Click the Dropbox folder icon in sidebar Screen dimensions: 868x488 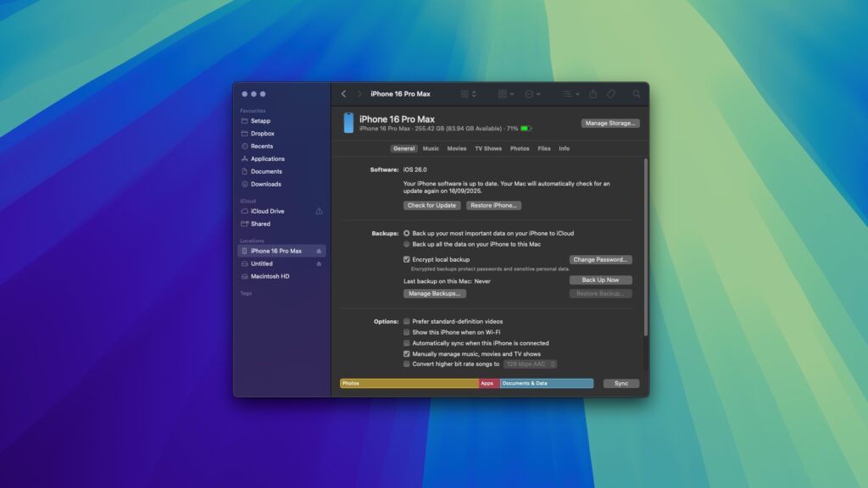[x=245, y=133]
